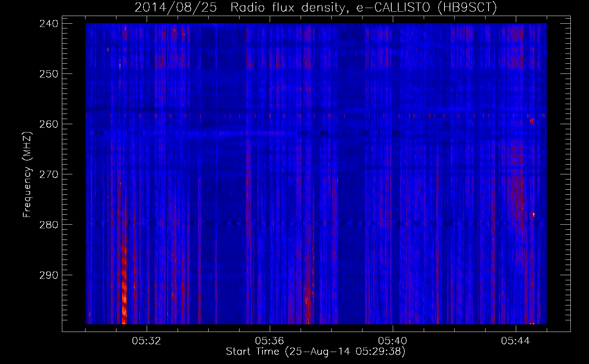Screen dimensions: 589x364
Task: Click the blue spectrogram plot area
Action: [316, 174]
